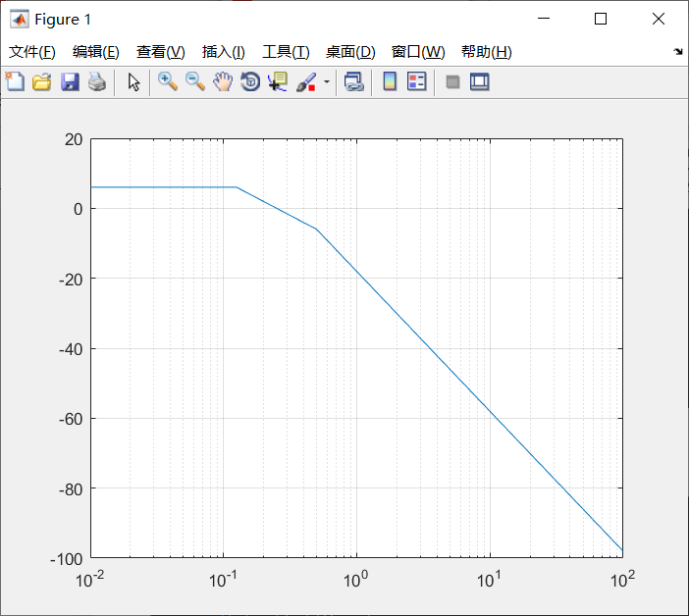Image resolution: width=689 pixels, height=616 pixels.
Task: Click x-axis tick label 10^0
Action: coord(355,579)
